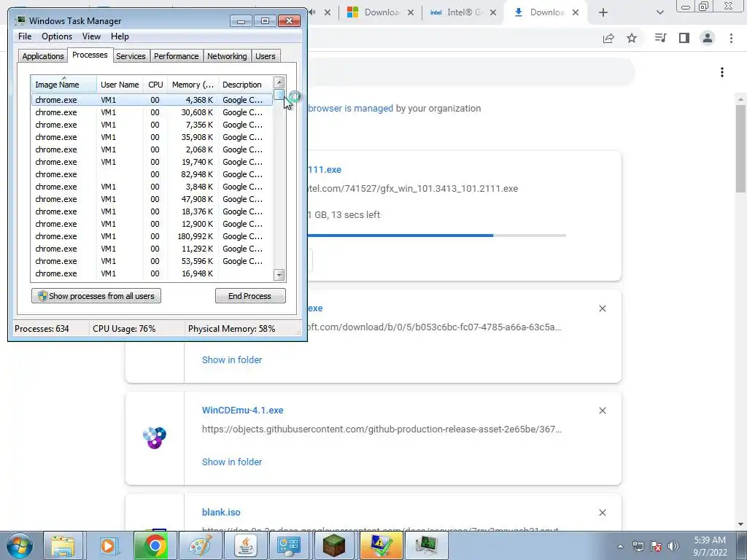Viewport: 747px width, 560px height.
Task: Click the gfx_win download progress bar
Action: [x=436, y=236]
